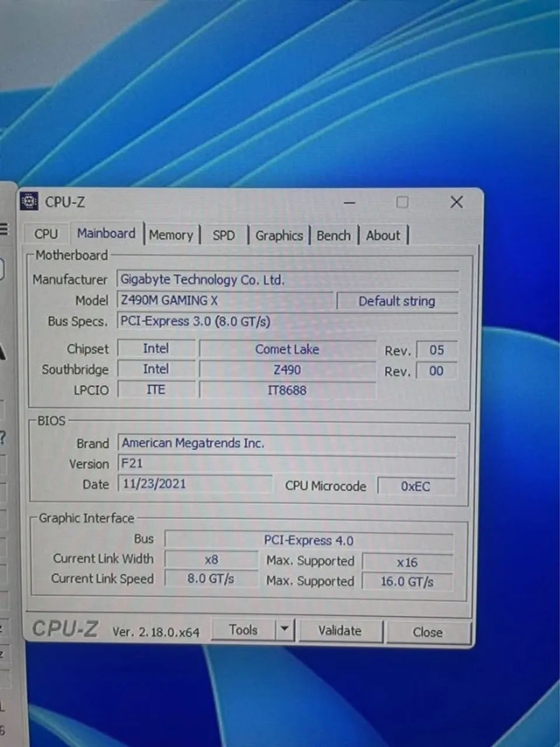
Task: Click the Chipset vendor Intel field
Action: 156,348
